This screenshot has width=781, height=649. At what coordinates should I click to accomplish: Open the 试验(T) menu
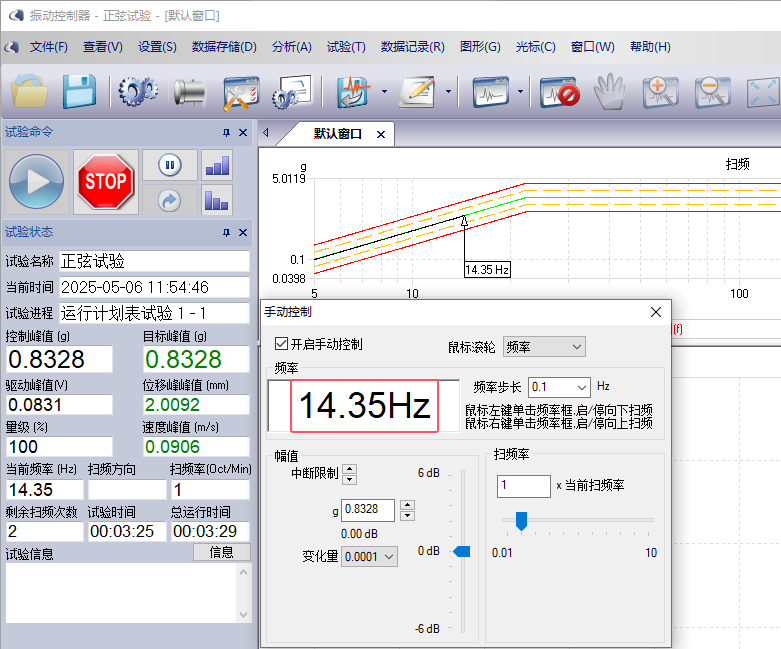click(346, 47)
